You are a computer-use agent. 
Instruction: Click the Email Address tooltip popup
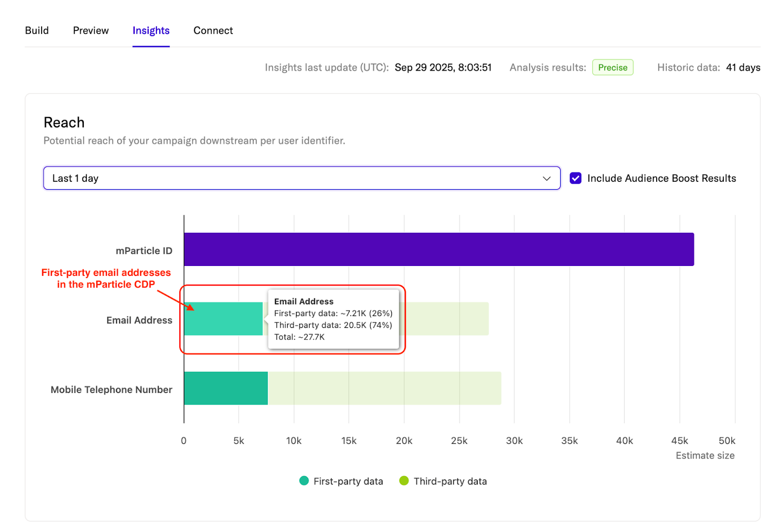click(333, 319)
